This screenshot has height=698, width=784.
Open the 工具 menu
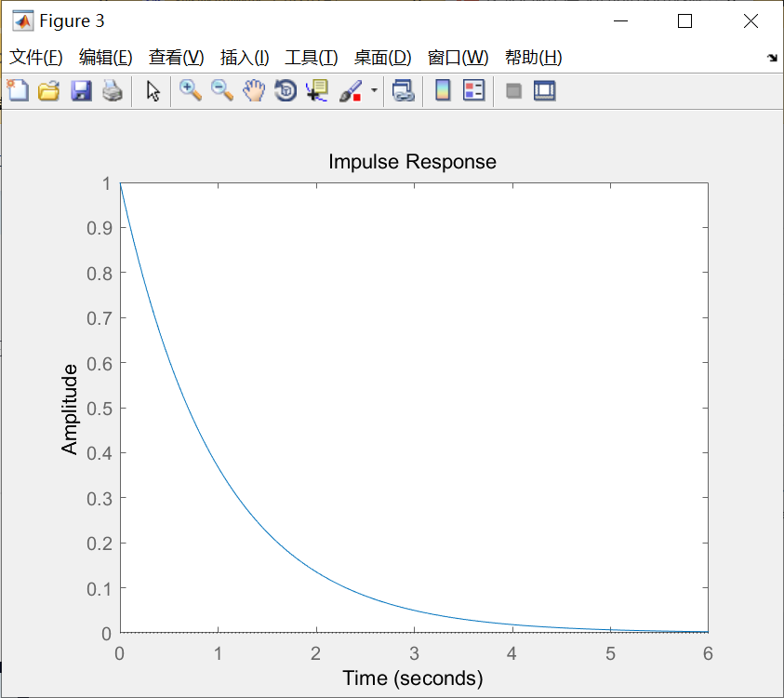tap(311, 57)
